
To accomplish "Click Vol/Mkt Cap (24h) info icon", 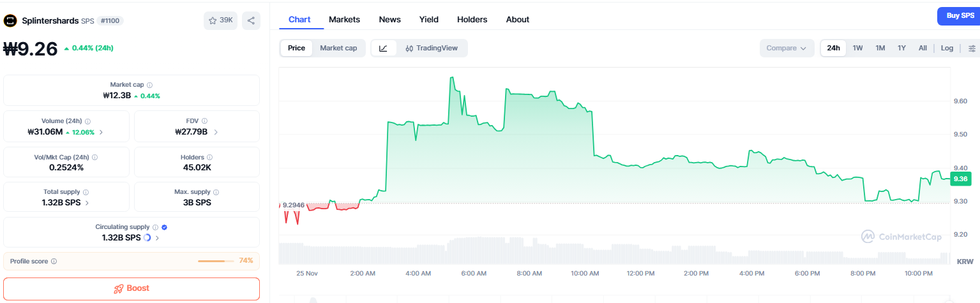I will tap(94, 157).
